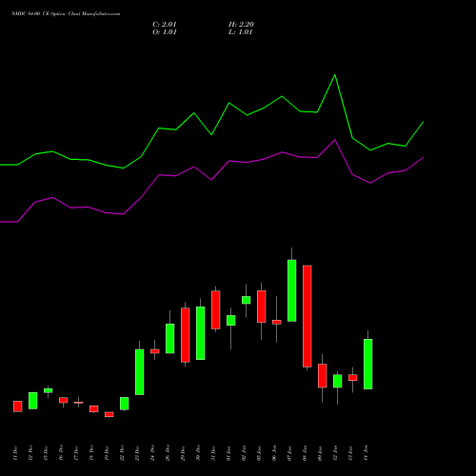This screenshot has width=476, height=476.
Task: Click the close value C: 2.01
Action: point(165,25)
